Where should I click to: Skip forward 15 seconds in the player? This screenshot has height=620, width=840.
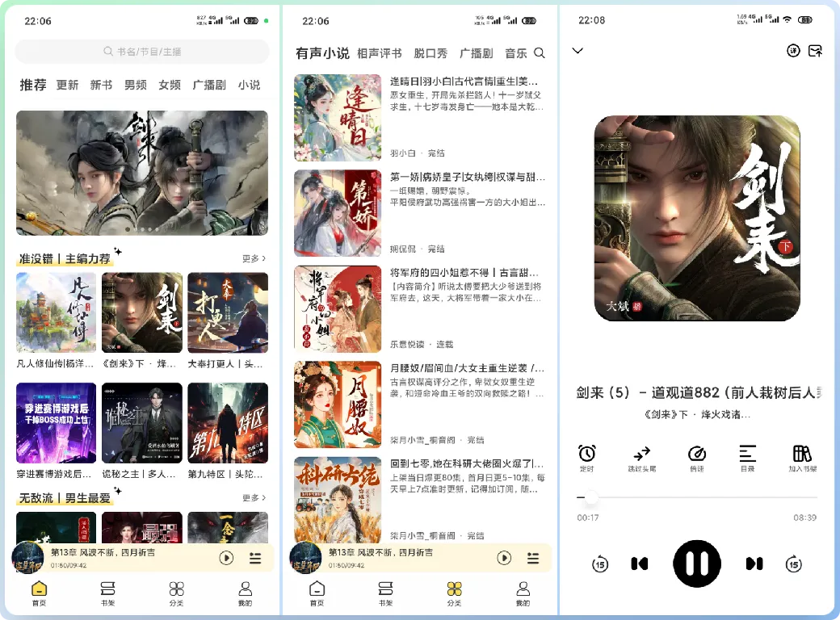point(793,563)
